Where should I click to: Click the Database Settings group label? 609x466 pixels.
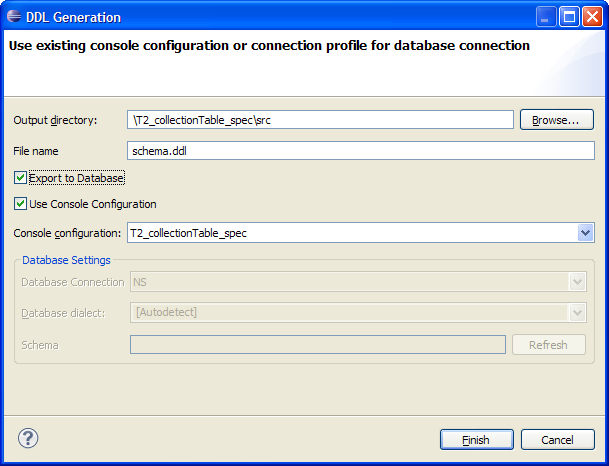tap(66, 260)
